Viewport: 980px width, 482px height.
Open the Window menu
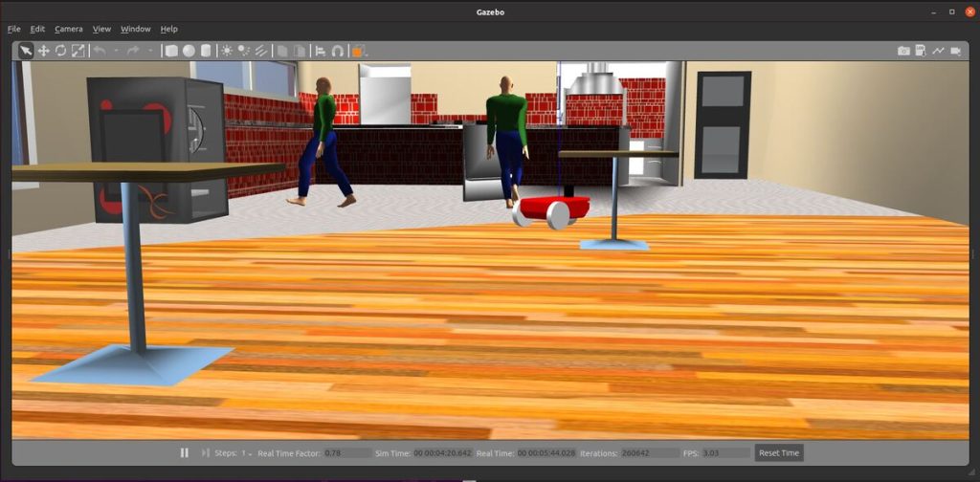tap(135, 30)
